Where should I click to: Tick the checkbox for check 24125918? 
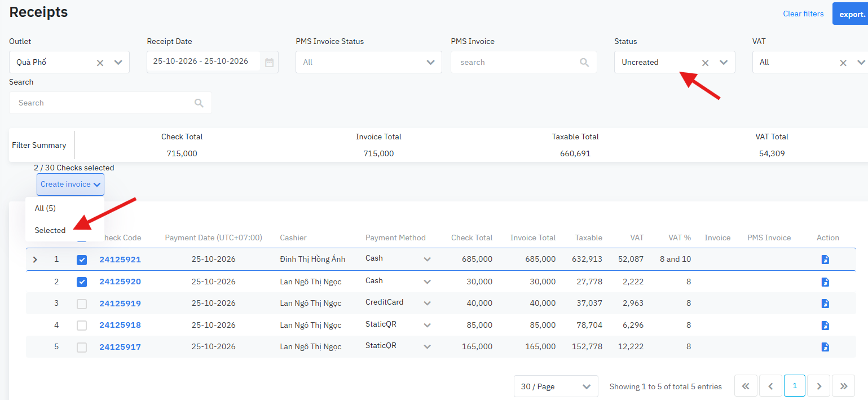[x=82, y=325]
